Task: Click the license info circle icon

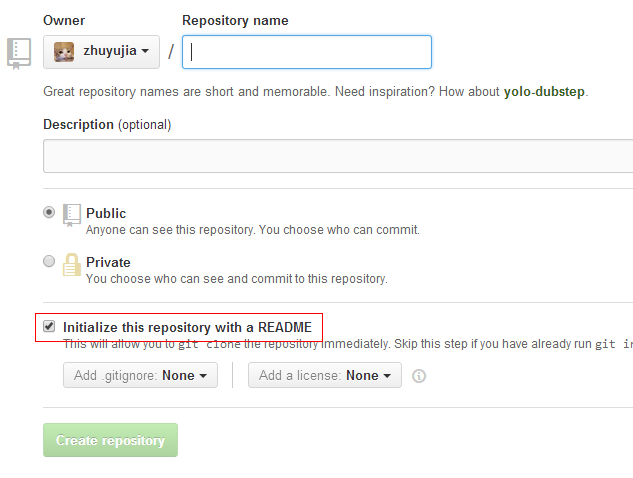Action: 419,376
